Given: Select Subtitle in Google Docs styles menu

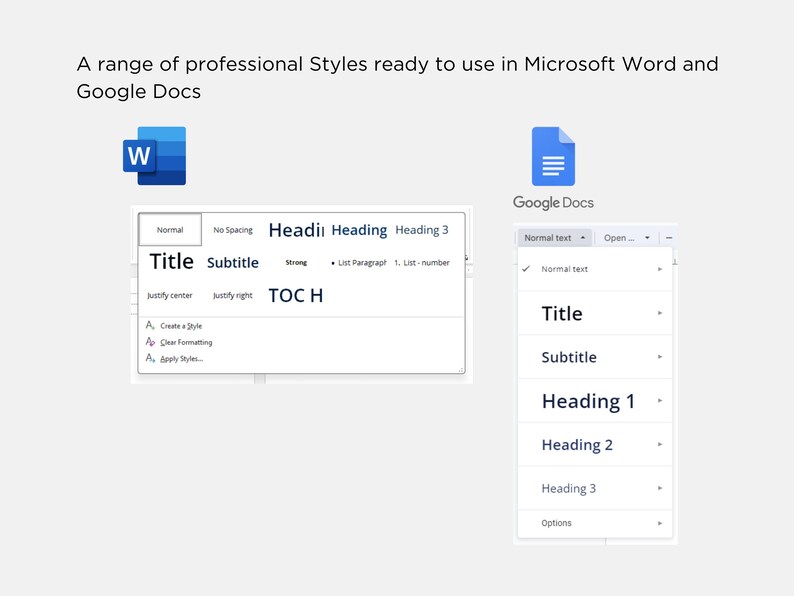Looking at the screenshot, I should click(x=595, y=357).
